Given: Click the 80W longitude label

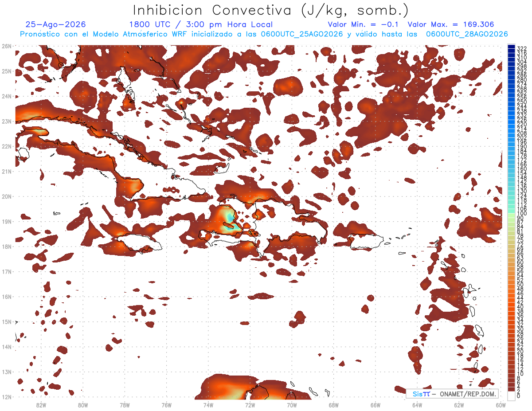Looking at the screenshot, I should point(83,405).
